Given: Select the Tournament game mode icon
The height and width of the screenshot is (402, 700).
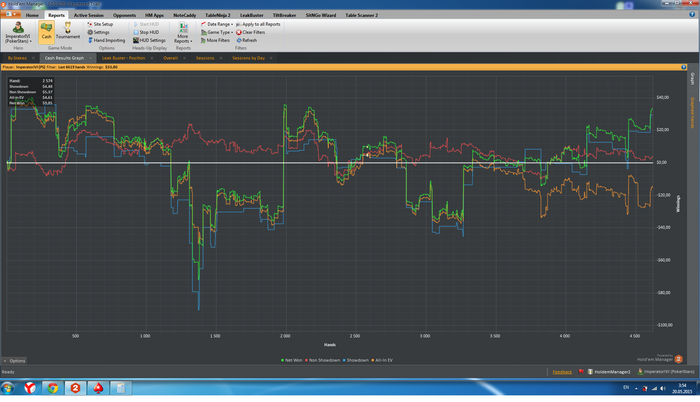Looking at the screenshot, I should click(68, 31).
